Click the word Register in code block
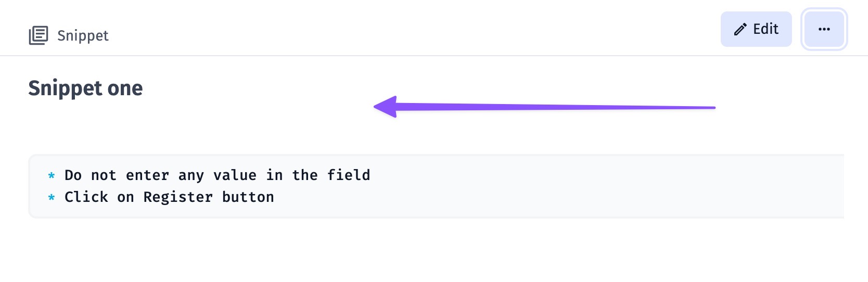The image size is (868, 282). pyautogui.click(x=178, y=197)
